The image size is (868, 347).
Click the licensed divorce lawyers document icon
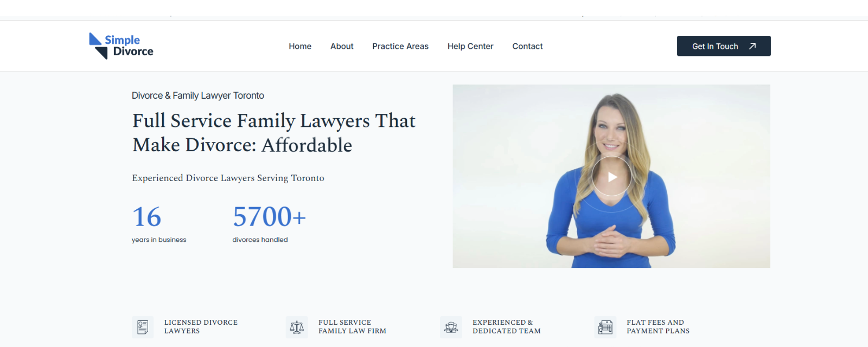(x=143, y=327)
